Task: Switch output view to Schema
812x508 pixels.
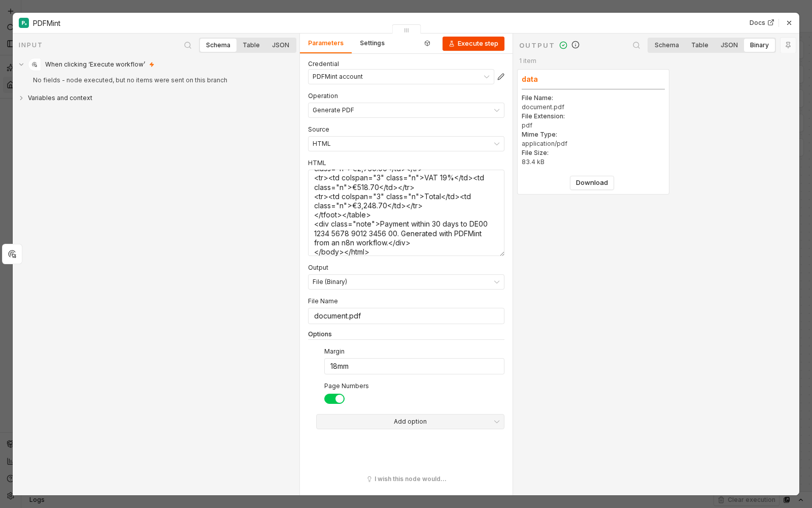Action: [x=667, y=45]
